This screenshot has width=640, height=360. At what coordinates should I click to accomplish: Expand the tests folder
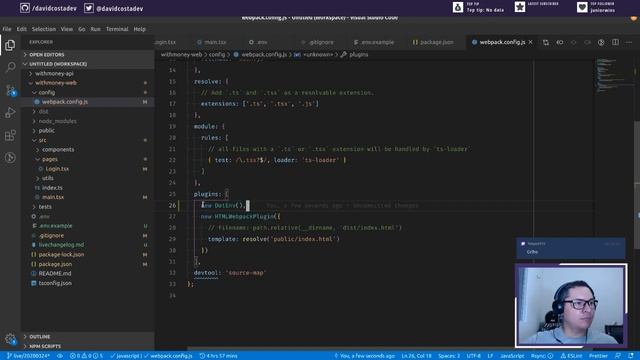[88, 207]
